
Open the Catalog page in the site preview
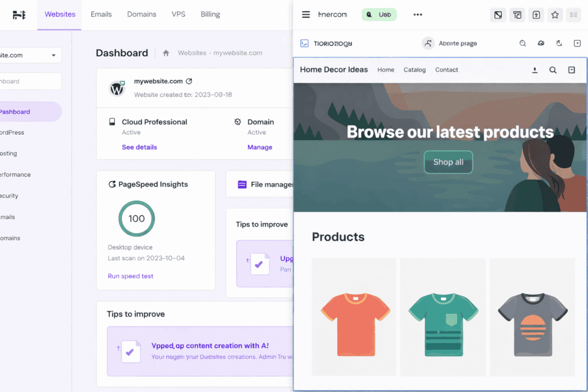[414, 69]
